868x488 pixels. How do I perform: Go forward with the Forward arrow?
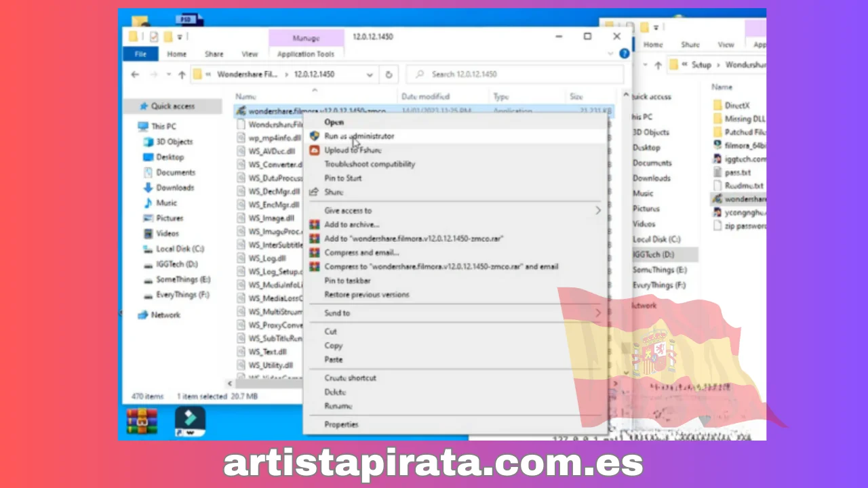click(154, 75)
